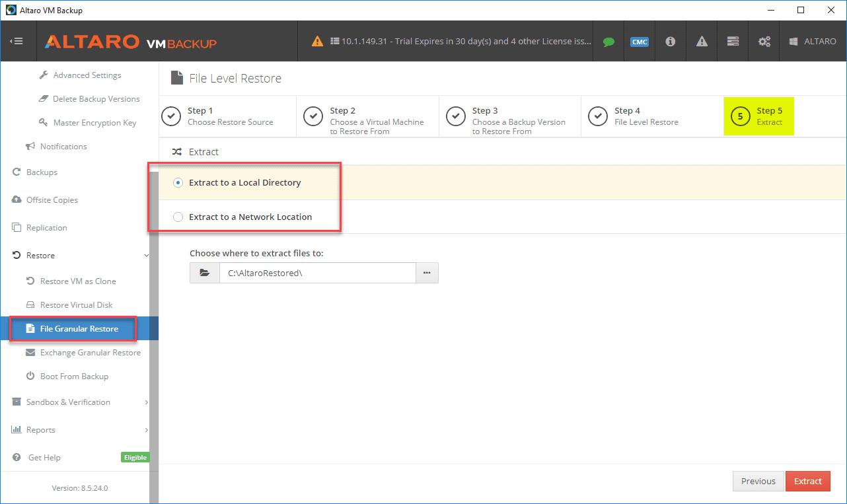
Task: Open the CMC cloud management console icon
Action: click(x=639, y=42)
